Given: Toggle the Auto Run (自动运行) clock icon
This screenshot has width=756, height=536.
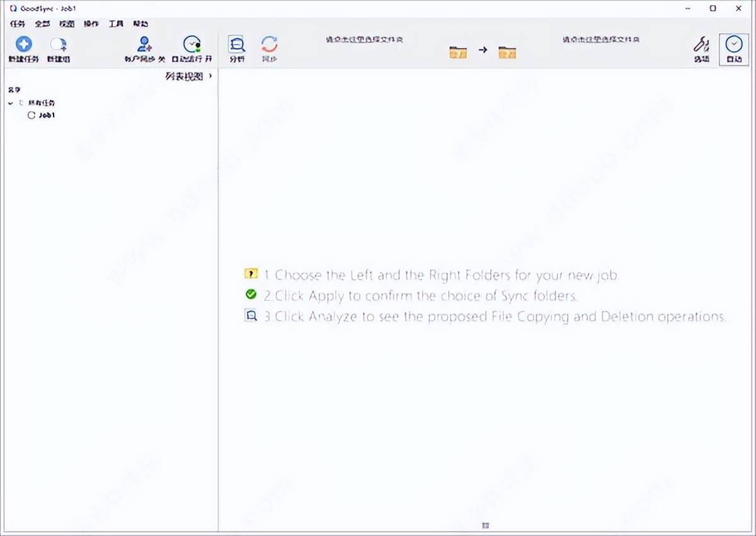Looking at the screenshot, I should click(x=192, y=45).
